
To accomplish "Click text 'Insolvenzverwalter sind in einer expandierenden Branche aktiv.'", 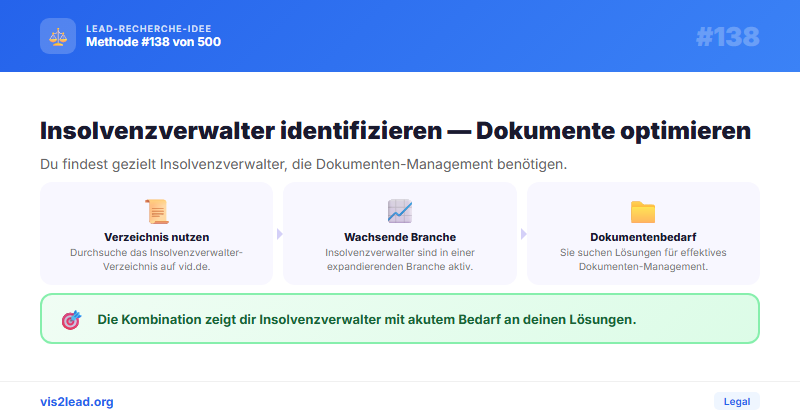I will pyautogui.click(x=400, y=259).
